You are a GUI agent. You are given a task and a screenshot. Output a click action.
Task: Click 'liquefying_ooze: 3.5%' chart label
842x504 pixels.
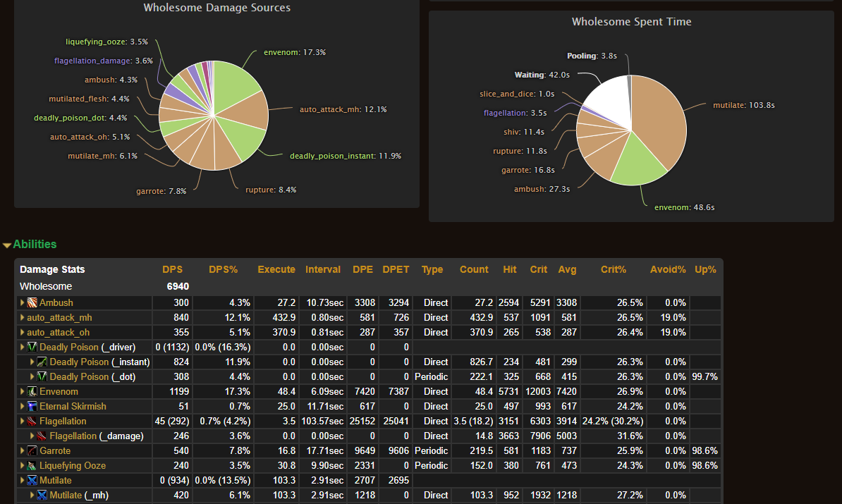click(106, 42)
